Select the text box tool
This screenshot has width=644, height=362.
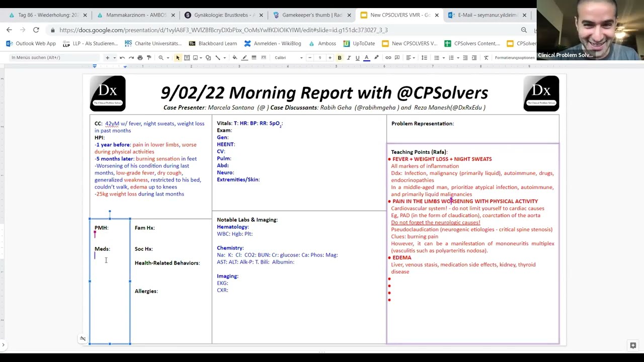[187, 58]
